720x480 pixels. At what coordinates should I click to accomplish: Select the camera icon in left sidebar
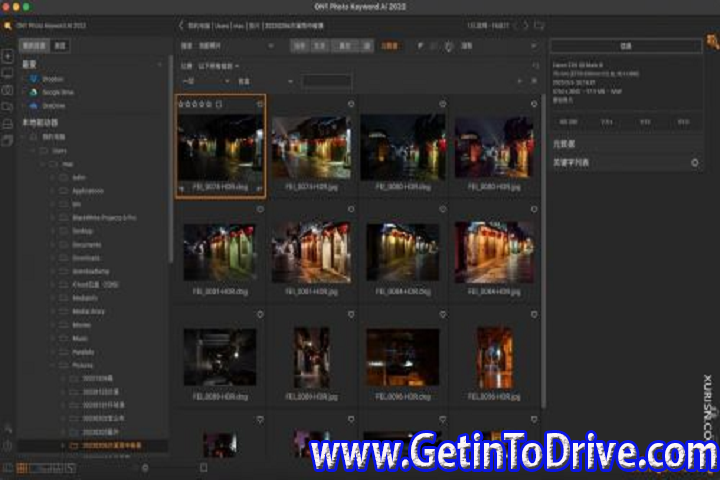pos(7,90)
